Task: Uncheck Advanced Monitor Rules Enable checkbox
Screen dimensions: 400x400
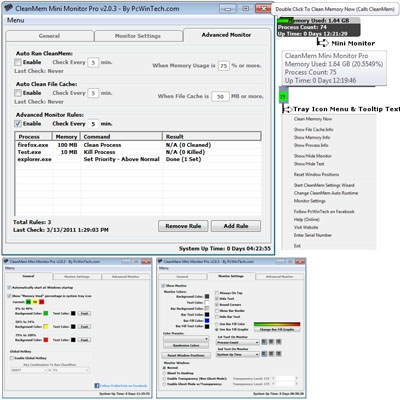Action: click(x=18, y=123)
